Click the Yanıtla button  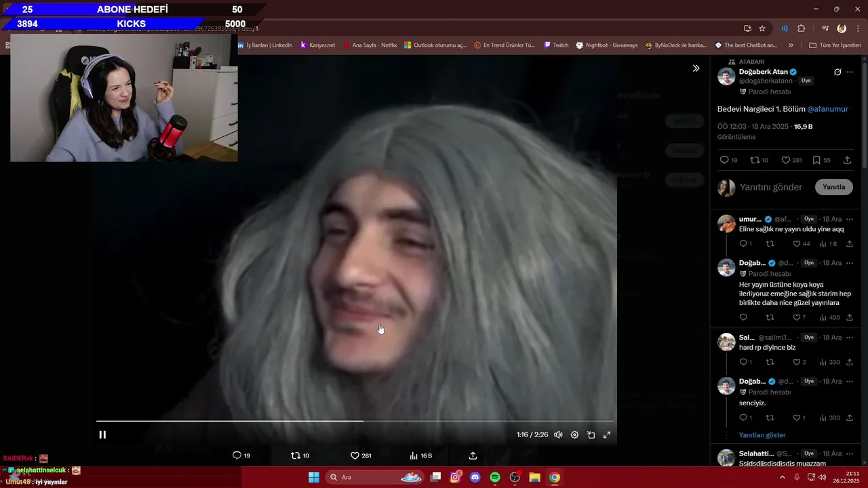pos(833,187)
